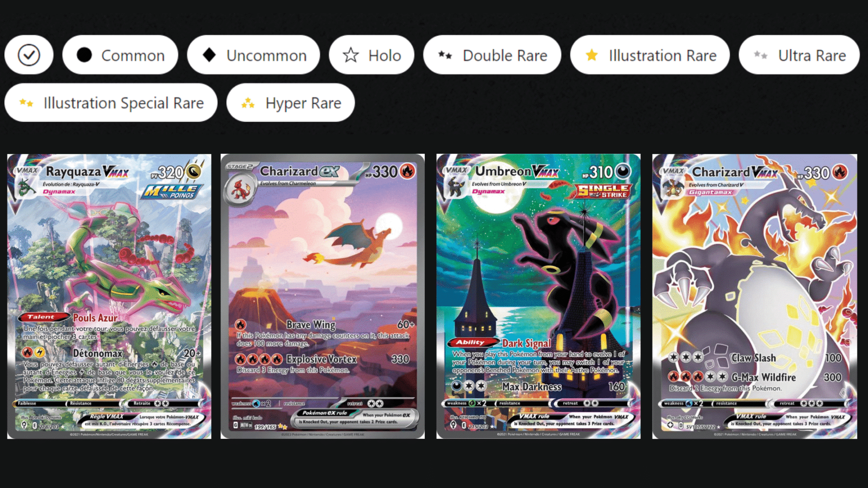868x488 pixels.
Task: Enable the Holo rarity filter
Action: (x=371, y=55)
